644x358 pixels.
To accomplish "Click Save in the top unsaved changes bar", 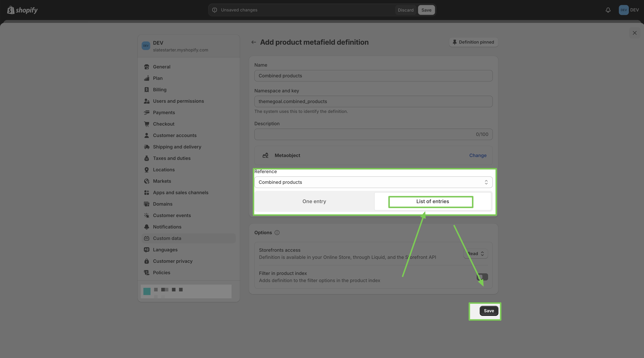I will pyautogui.click(x=426, y=10).
